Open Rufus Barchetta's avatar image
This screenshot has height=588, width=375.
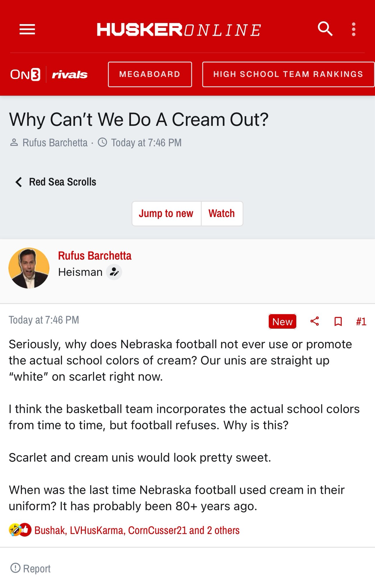29,268
